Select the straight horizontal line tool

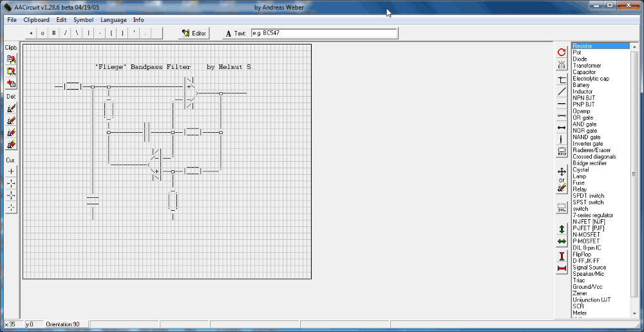pos(562,104)
